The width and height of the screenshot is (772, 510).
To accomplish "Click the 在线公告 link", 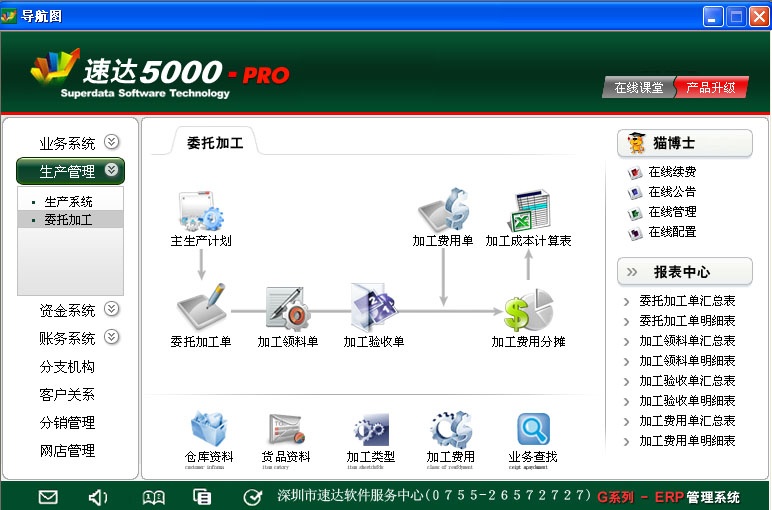I will (672, 192).
